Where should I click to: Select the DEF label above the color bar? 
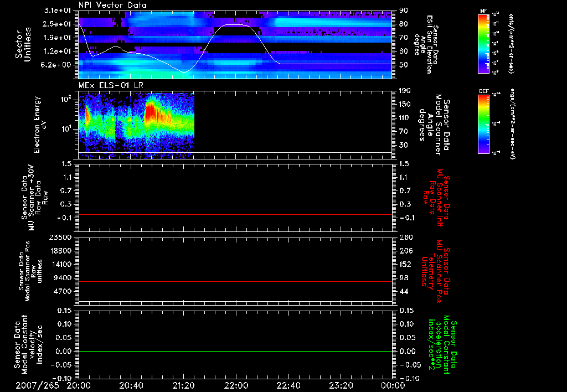[x=483, y=91]
